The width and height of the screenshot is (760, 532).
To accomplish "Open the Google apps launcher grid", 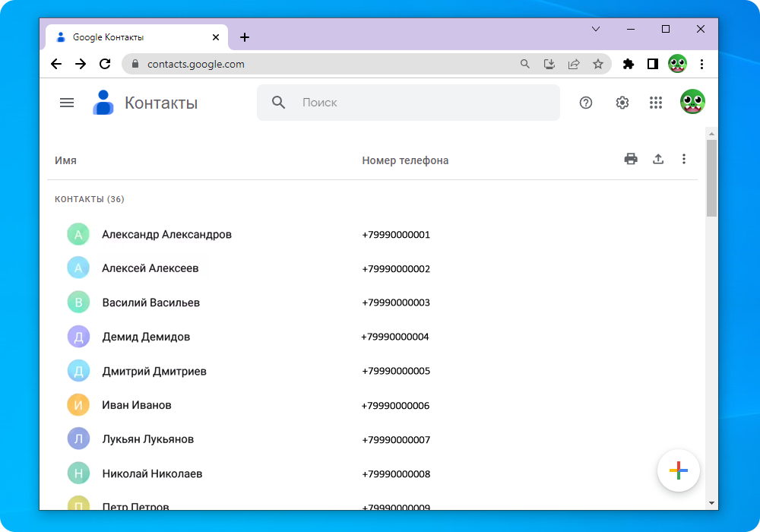I will click(x=656, y=102).
